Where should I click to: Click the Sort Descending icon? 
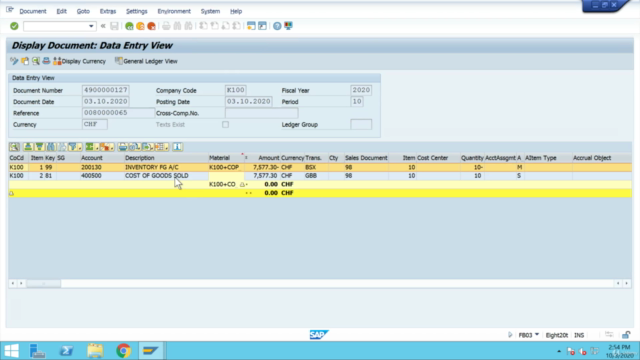point(39,147)
